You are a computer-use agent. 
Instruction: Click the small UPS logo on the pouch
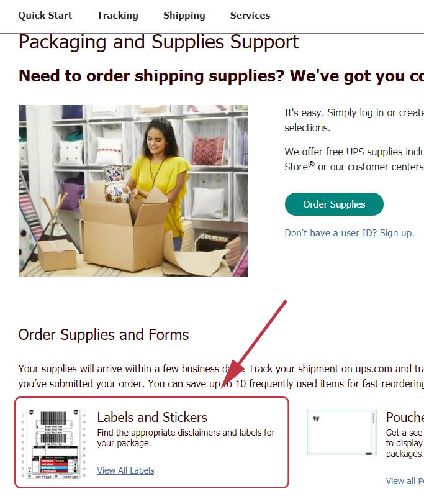point(316,418)
